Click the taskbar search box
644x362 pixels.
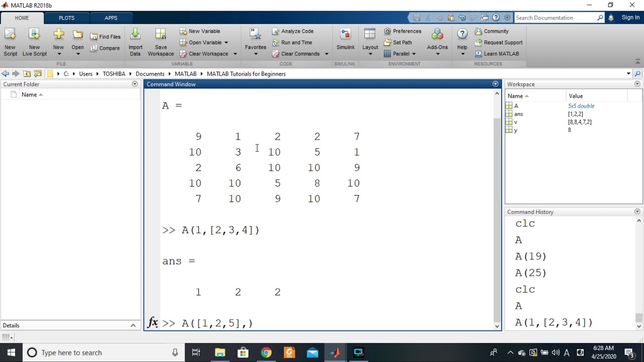[x=104, y=352]
